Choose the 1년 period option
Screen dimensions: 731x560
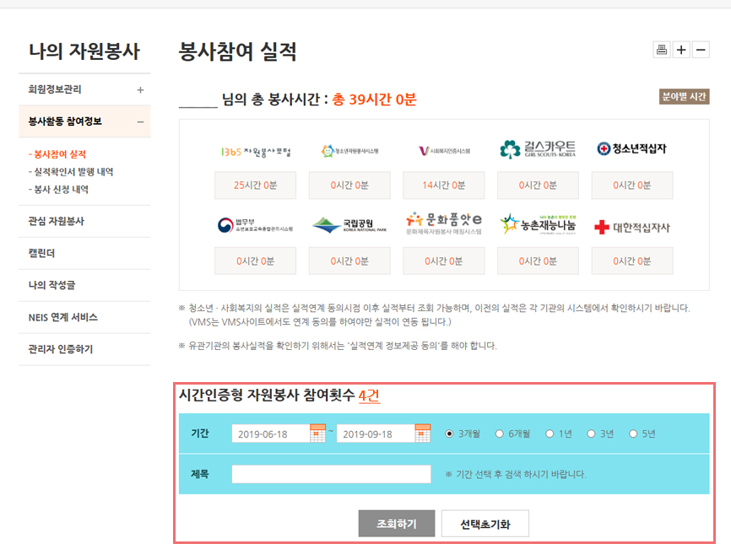550,434
